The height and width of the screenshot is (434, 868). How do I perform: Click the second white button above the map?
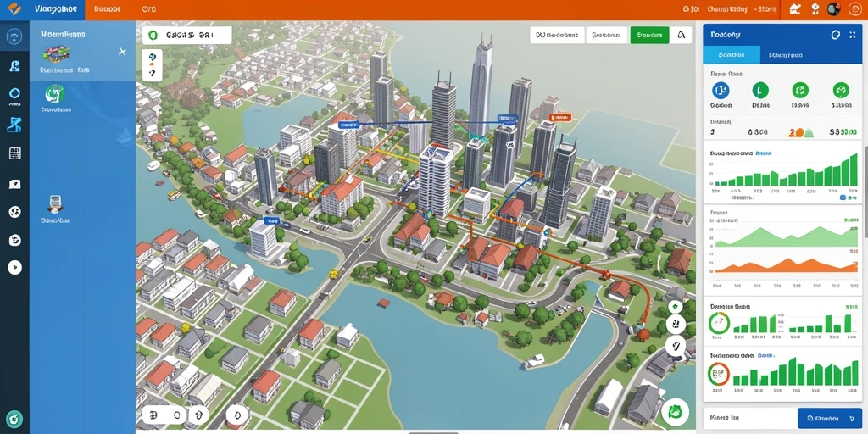pyautogui.click(x=607, y=35)
